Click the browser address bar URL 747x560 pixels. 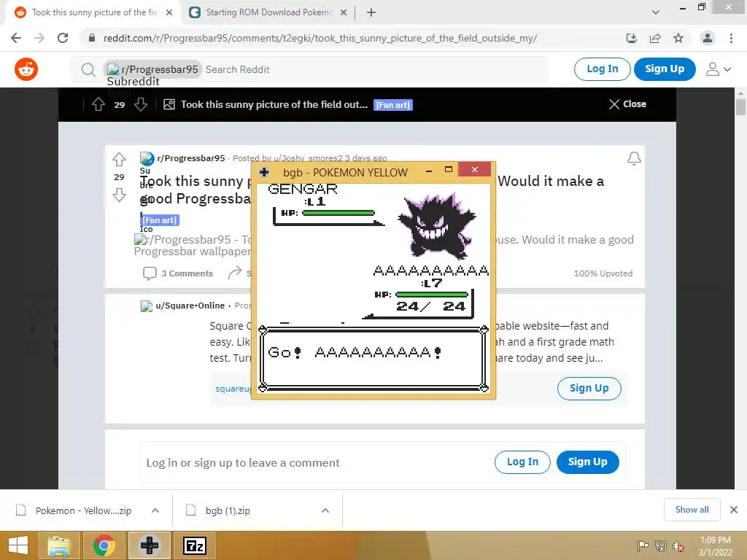tap(320, 38)
